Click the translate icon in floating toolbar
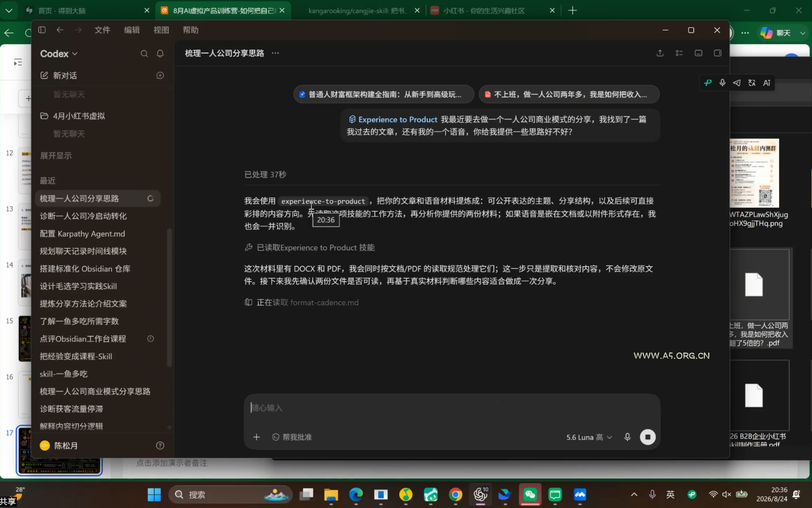The image size is (812, 508). click(752, 83)
